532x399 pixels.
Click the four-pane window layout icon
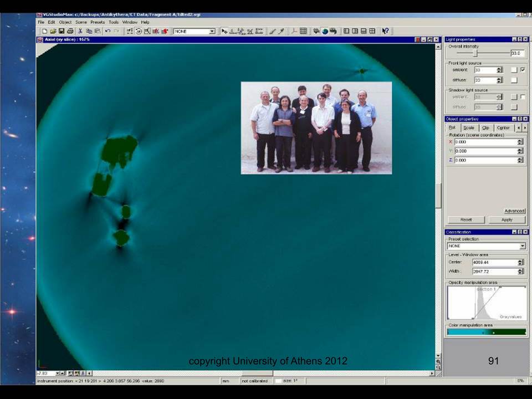(372, 31)
